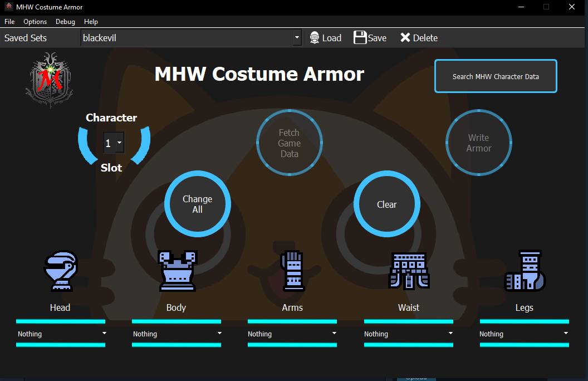Viewport: 588px width, 381px height.
Task: Click the Head helmet icon
Action: pyautogui.click(x=61, y=271)
